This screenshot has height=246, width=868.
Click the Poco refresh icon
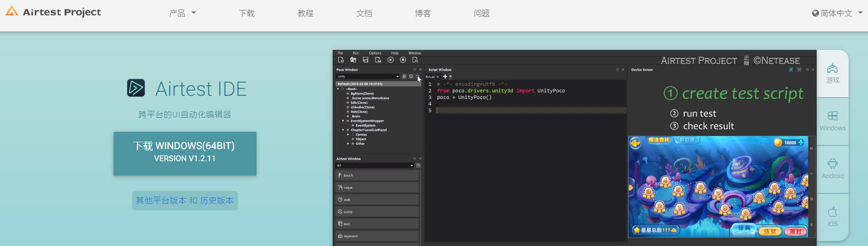411,76
